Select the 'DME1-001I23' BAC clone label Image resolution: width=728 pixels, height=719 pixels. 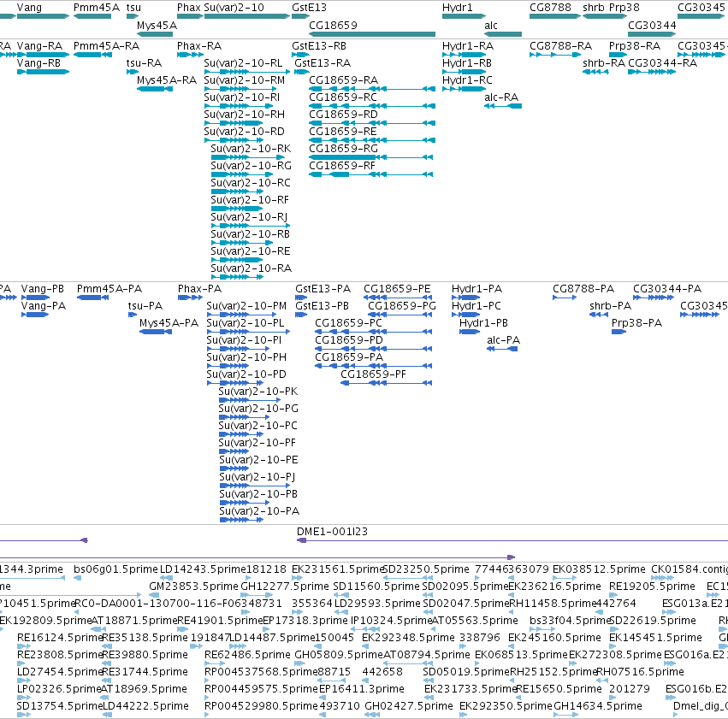click(x=333, y=532)
